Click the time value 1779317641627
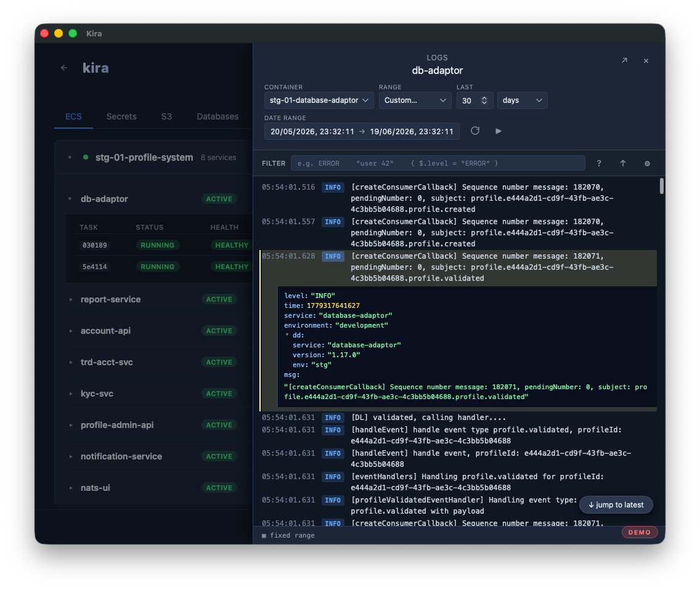Image resolution: width=700 pixels, height=590 pixels. [x=333, y=305]
